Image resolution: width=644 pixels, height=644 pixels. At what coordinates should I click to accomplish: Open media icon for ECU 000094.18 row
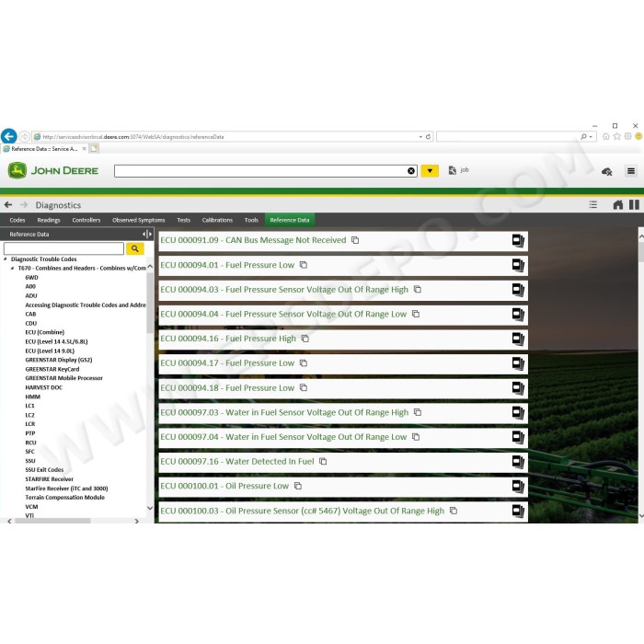(x=518, y=388)
